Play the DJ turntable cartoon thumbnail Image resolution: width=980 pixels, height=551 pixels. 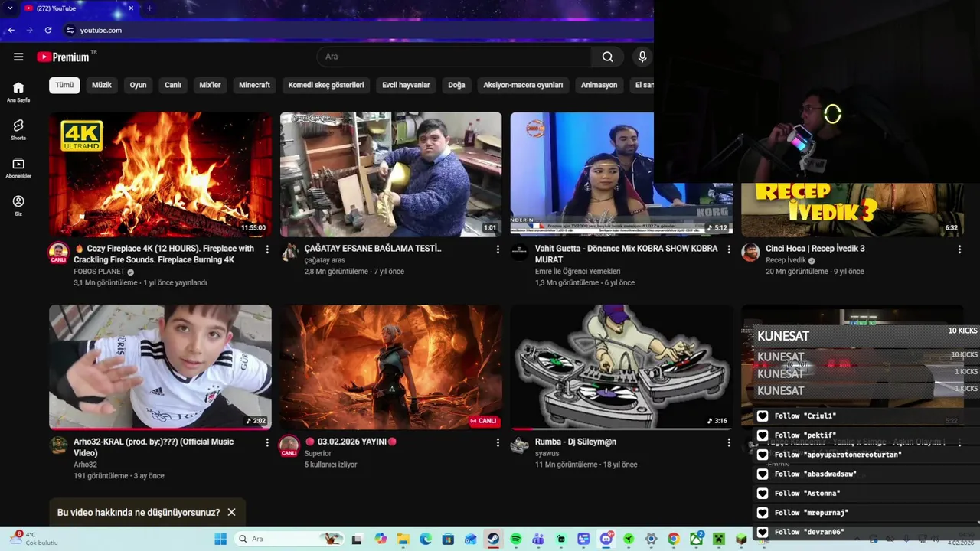click(x=621, y=367)
